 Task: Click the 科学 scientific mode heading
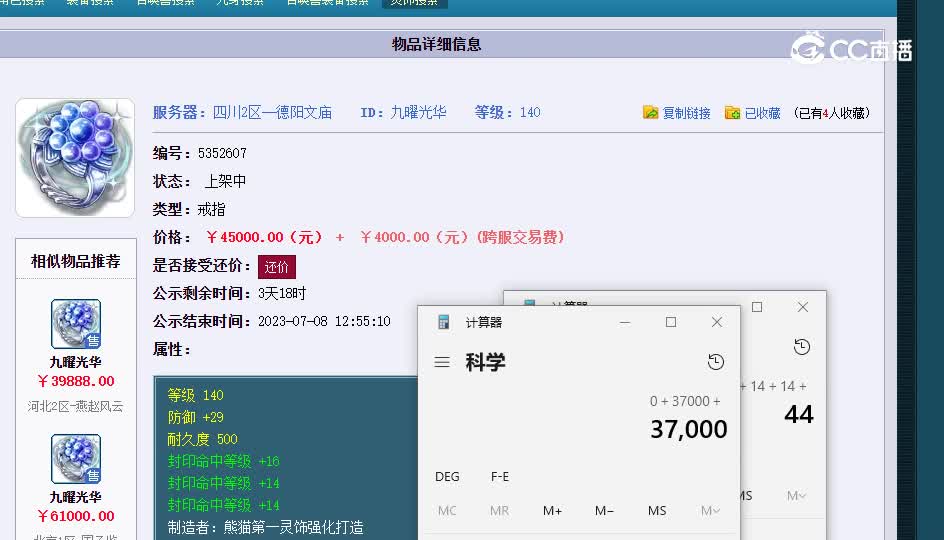pyautogui.click(x=485, y=362)
